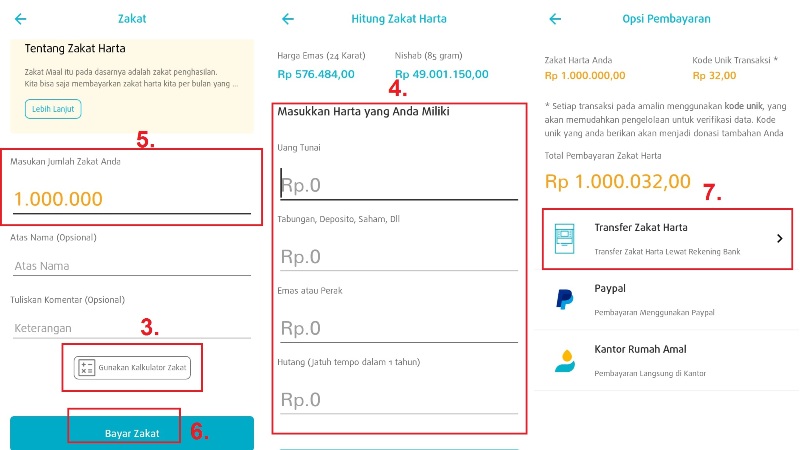
Task: Tap the Paypal logo icon
Action: click(565, 299)
